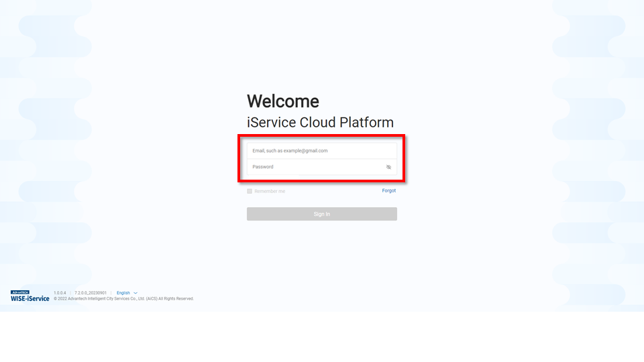Check the Remember me checkbox
The width and height of the screenshot is (644, 362).
[250, 191]
